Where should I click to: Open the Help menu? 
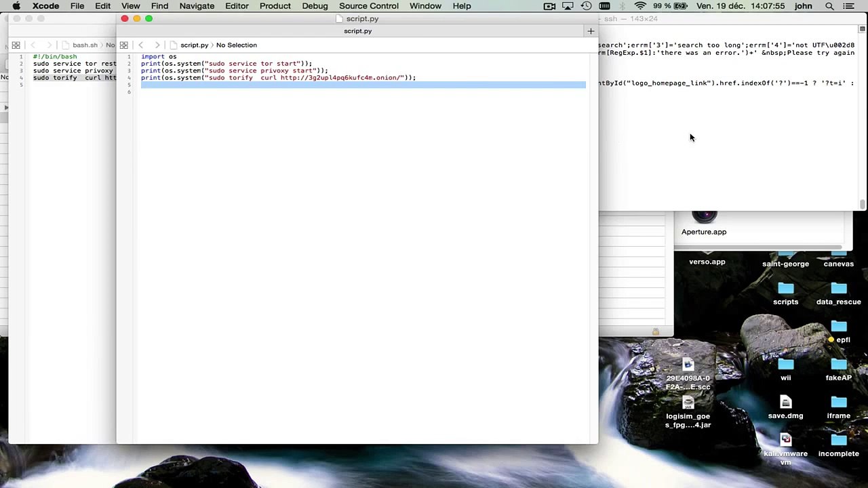(462, 6)
